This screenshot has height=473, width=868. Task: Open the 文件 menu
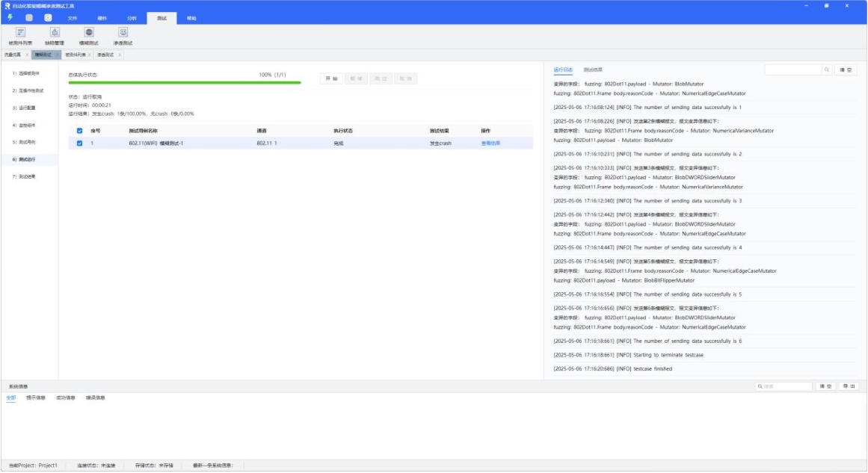(x=73, y=18)
